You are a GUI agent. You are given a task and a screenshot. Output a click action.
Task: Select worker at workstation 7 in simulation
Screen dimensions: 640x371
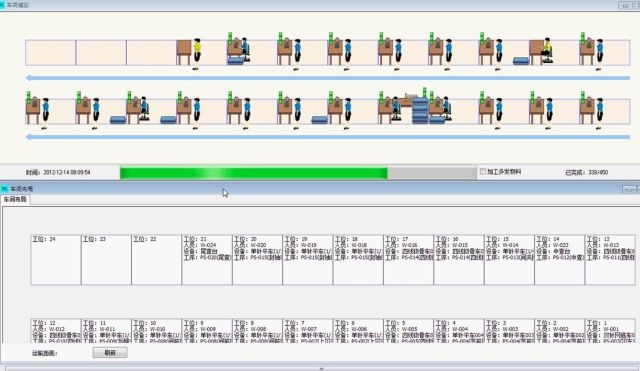tap(298, 113)
